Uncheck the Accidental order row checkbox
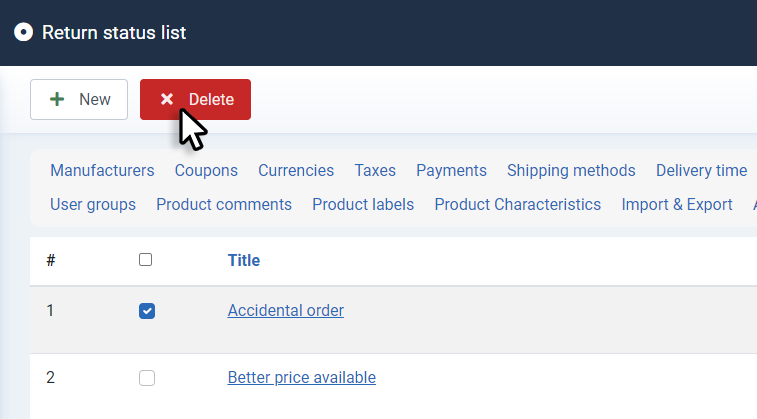757x419 pixels. pos(147,311)
